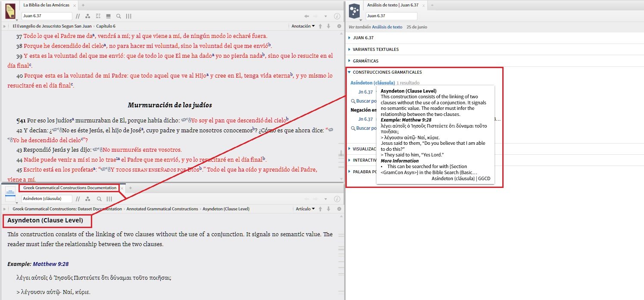Viewport: 644px width, 300px height.
Task: Open search magnifier in Bible panel toolbar
Action: click(x=118, y=16)
